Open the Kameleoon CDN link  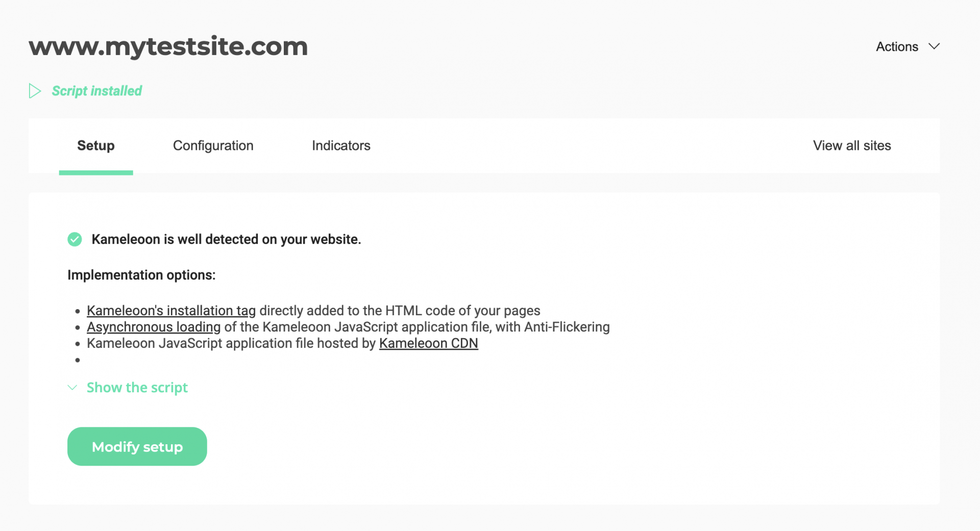click(x=429, y=343)
